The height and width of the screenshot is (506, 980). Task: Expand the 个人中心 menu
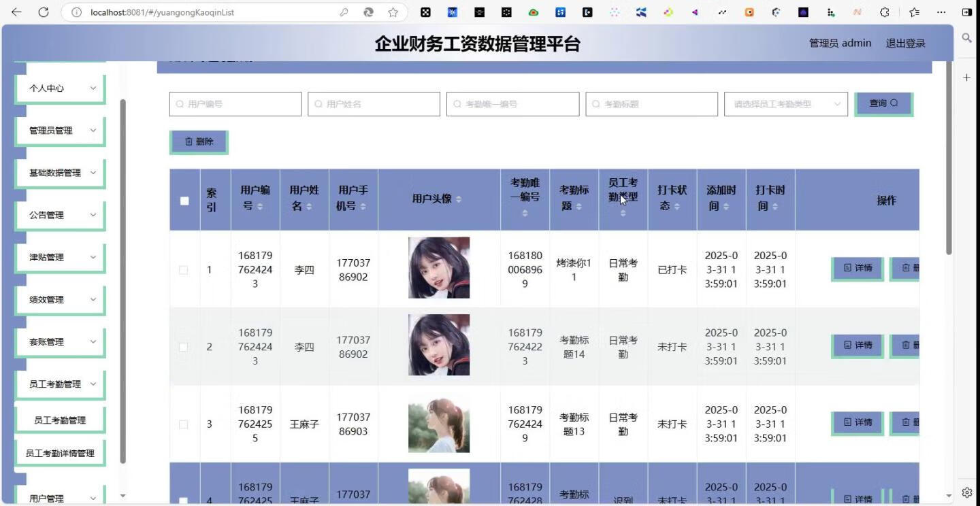tap(60, 88)
